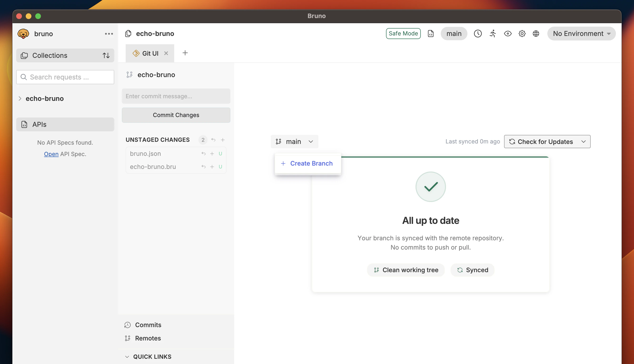Image resolution: width=634 pixels, height=364 pixels.
Task: Open the No Environment dropdown
Action: click(581, 34)
